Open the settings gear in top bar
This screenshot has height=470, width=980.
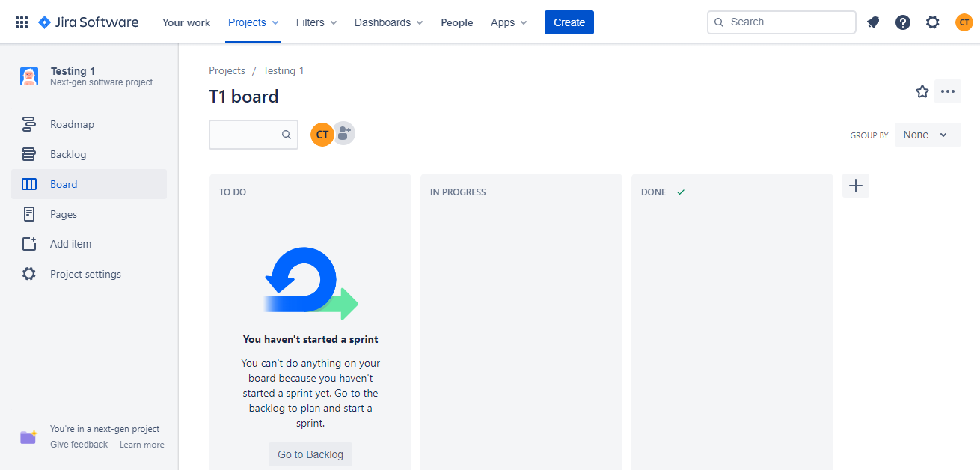932,22
